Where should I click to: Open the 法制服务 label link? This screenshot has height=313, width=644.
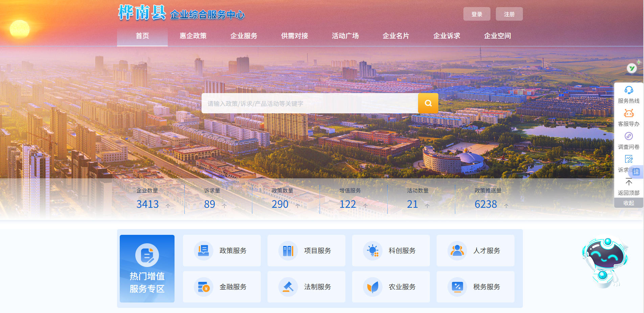(318, 287)
